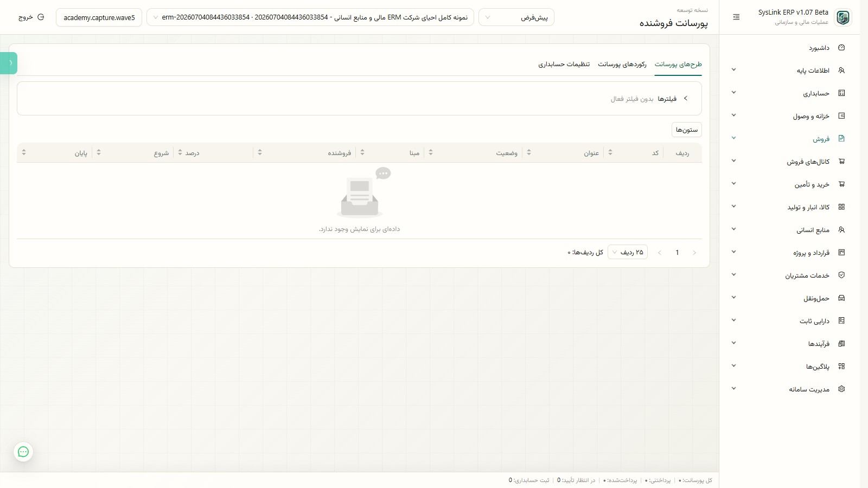Click the ثبت حسابداری status entry

(529, 480)
